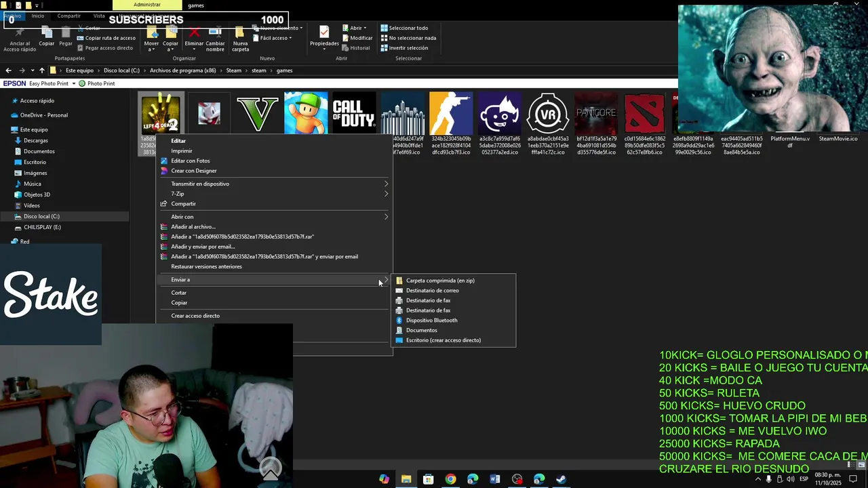Click Anclar al Acceso rápido pin icon
Screen dimensions: 868x488
coord(19,32)
